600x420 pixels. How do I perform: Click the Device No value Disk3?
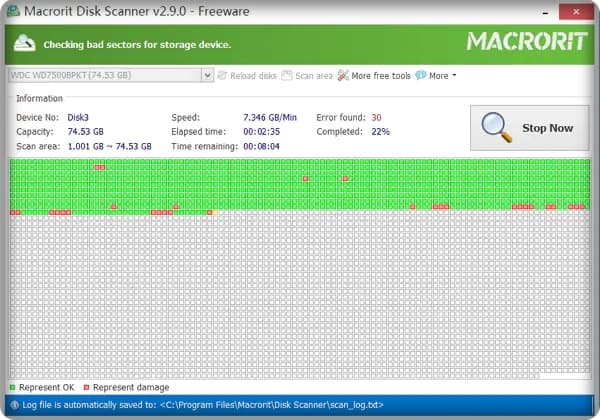click(78, 117)
